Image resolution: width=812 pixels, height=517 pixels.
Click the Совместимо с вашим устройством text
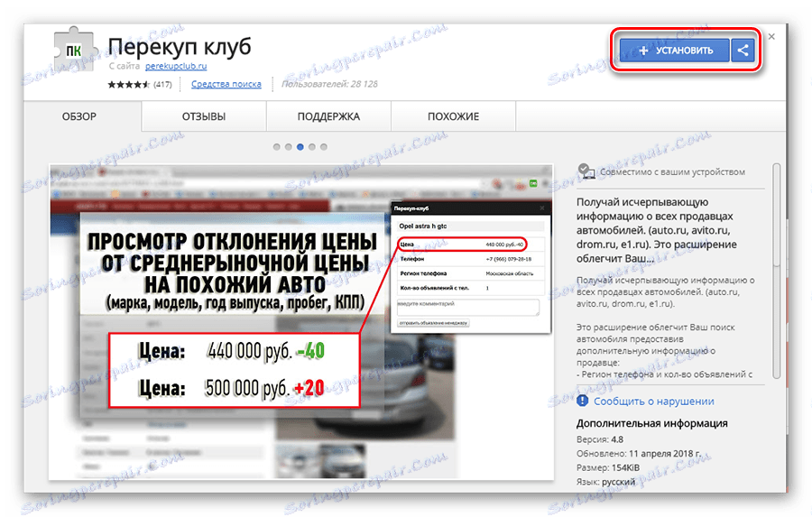coord(672,172)
